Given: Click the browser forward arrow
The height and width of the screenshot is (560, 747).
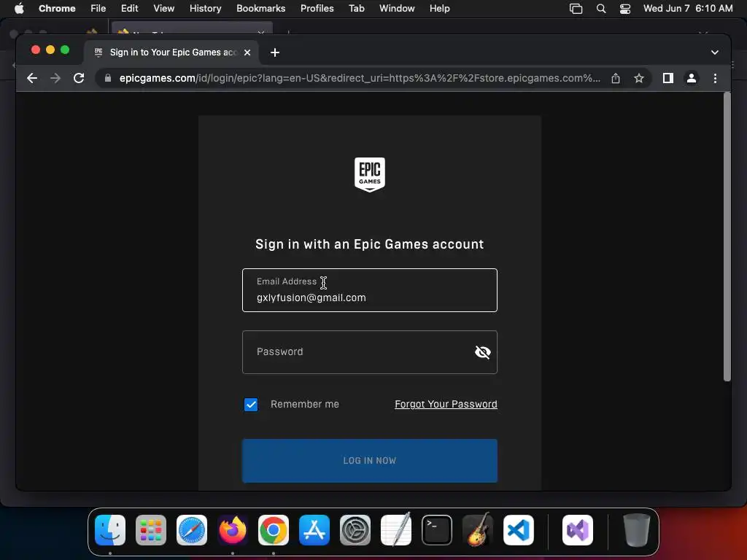Looking at the screenshot, I should [55, 78].
